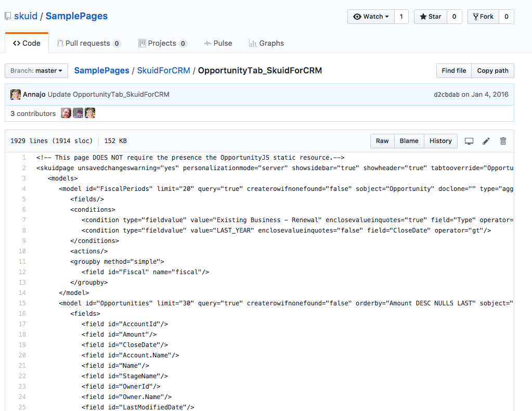Click the '<field id="Owner.Name"/>' code line

126,396
